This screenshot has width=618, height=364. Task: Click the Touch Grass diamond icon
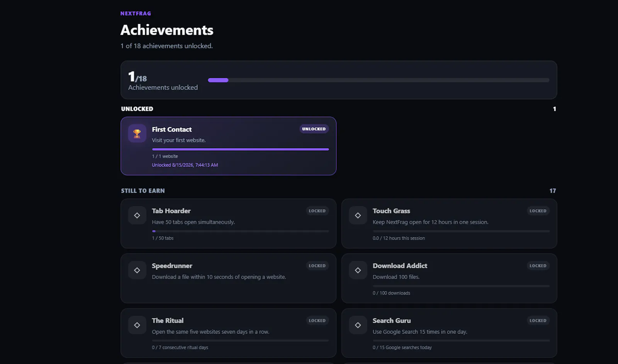point(358,215)
